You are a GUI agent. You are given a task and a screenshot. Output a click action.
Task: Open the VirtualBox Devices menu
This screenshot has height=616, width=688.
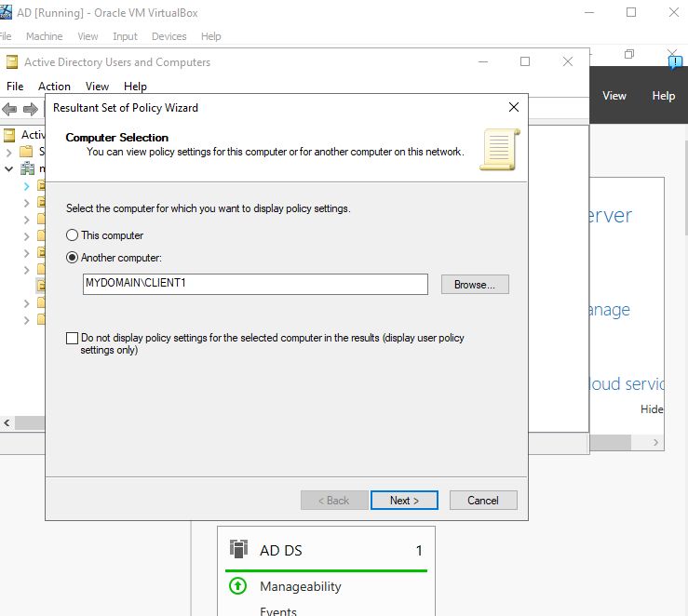[169, 36]
